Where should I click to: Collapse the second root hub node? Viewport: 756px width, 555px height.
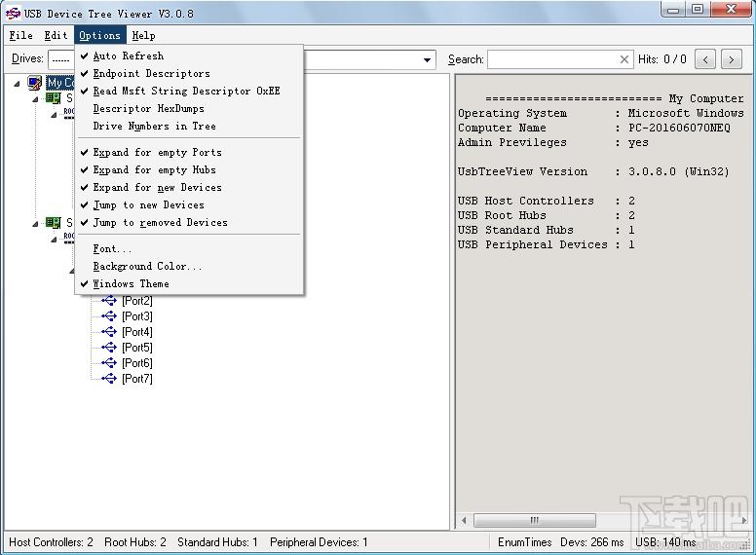(x=54, y=239)
